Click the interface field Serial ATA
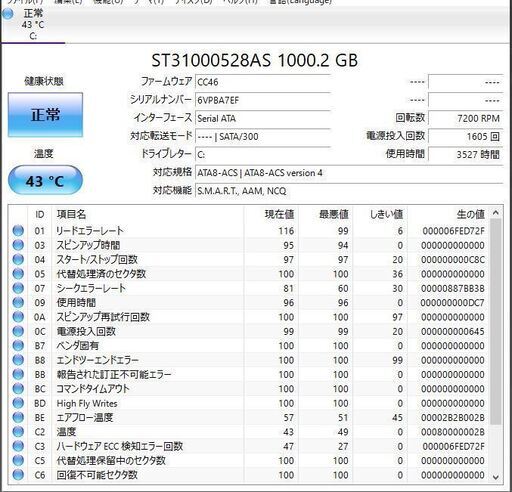Viewport: 512px width, 492px height. click(263, 118)
